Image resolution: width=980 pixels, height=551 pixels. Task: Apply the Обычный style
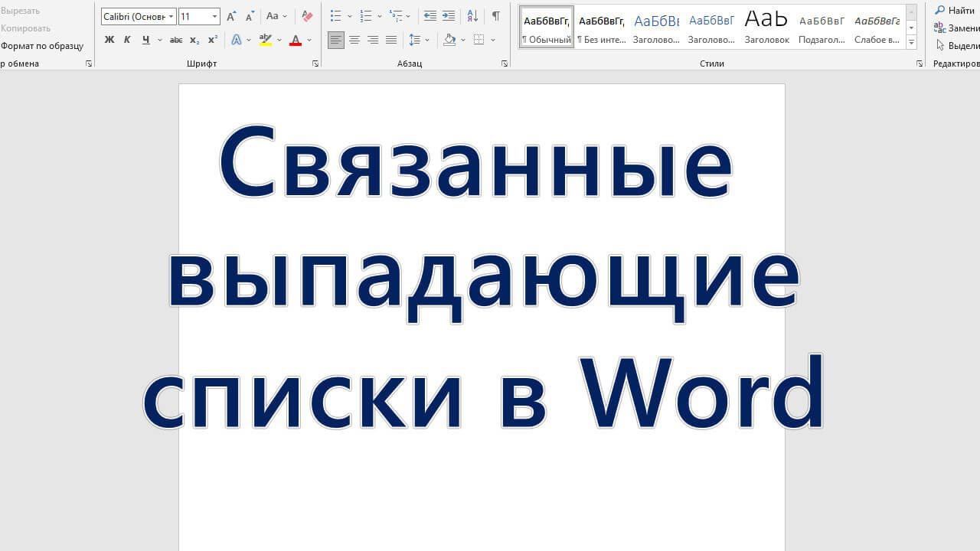[547, 28]
